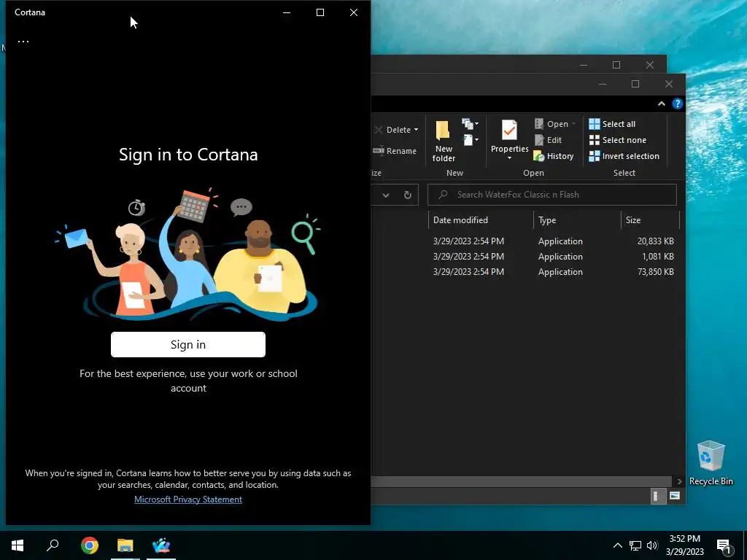Open the Cortana ellipsis menu
Screen dimensions: 747x560
pos(23,42)
